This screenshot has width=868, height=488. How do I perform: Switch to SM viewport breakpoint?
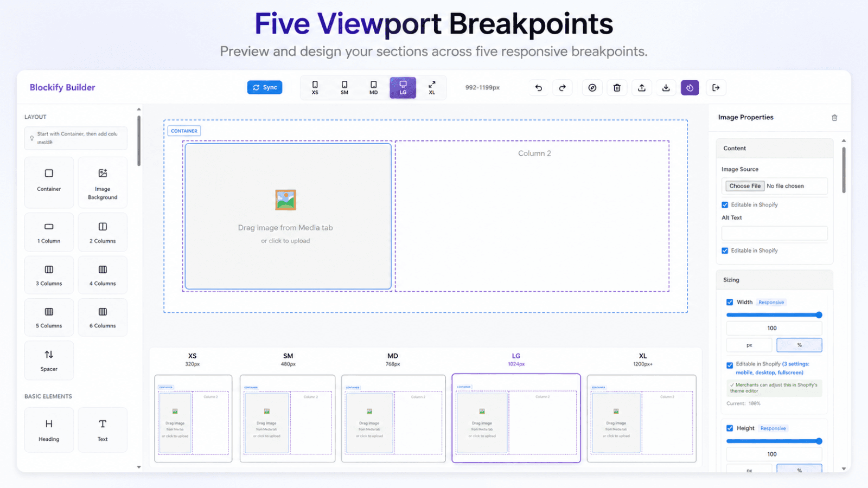pyautogui.click(x=344, y=88)
